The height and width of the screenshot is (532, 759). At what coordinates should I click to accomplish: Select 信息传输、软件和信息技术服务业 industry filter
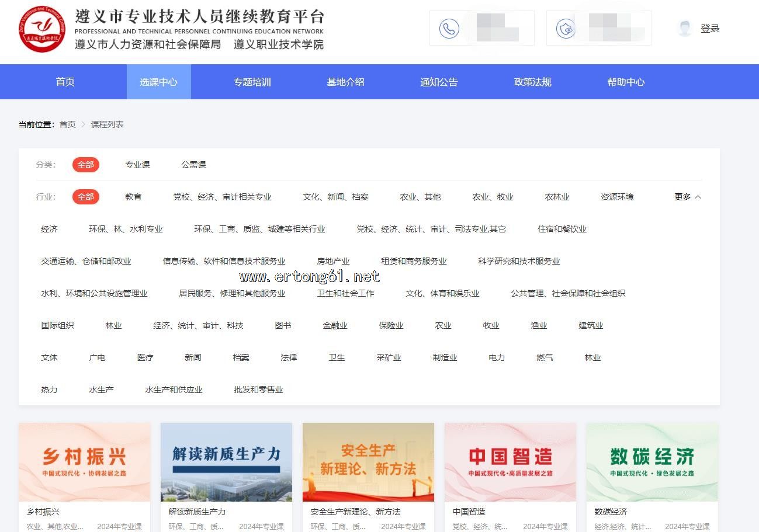point(224,261)
